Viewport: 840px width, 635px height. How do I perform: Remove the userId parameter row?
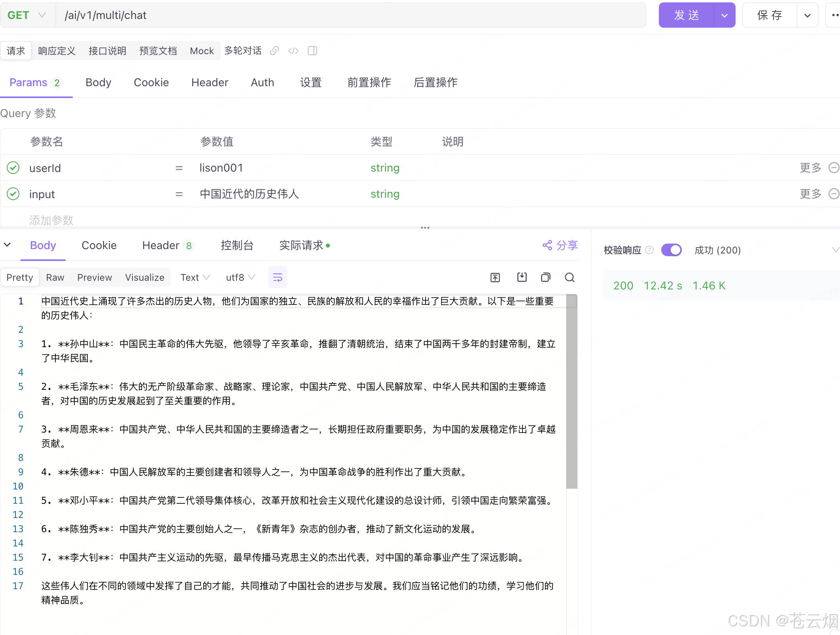point(834,168)
